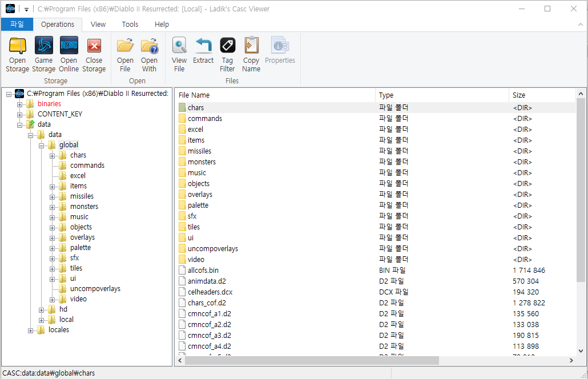Viewport: 588px width, 379px height.
Task: Expand the monsters tree node
Action: 52,207
